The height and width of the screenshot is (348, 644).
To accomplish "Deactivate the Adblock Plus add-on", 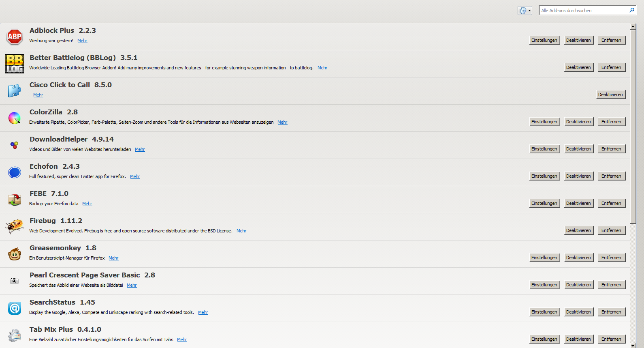I will pyautogui.click(x=578, y=40).
